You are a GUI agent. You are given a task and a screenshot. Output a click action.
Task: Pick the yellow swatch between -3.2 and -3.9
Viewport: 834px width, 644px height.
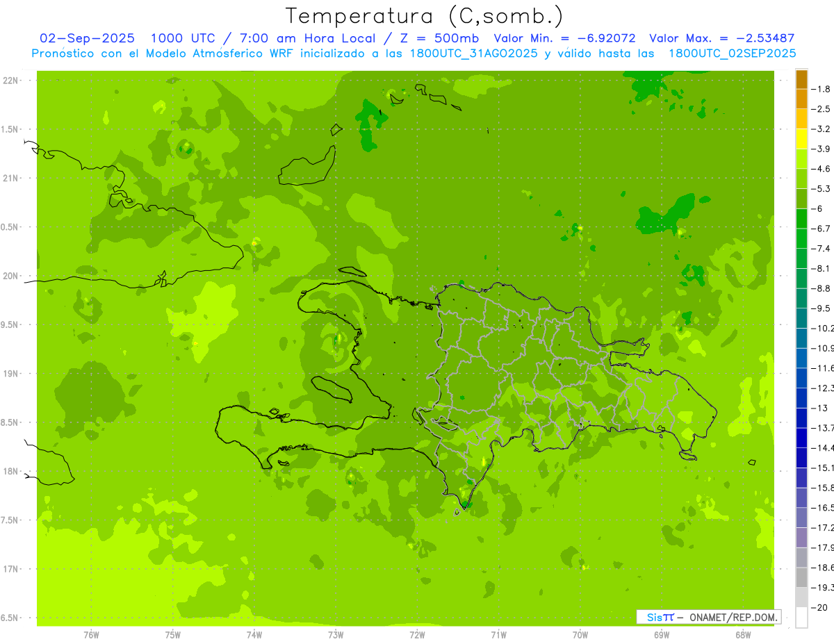pyautogui.click(x=801, y=139)
